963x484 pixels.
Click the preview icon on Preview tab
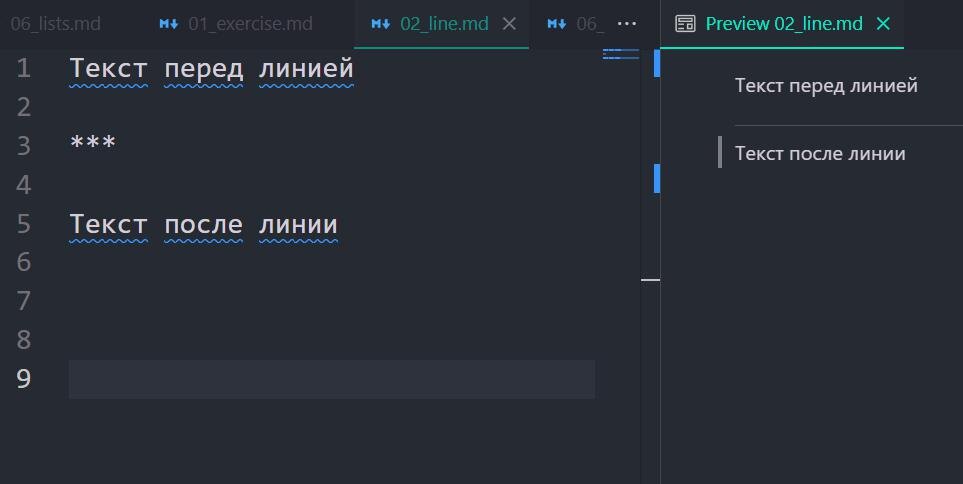685,24
